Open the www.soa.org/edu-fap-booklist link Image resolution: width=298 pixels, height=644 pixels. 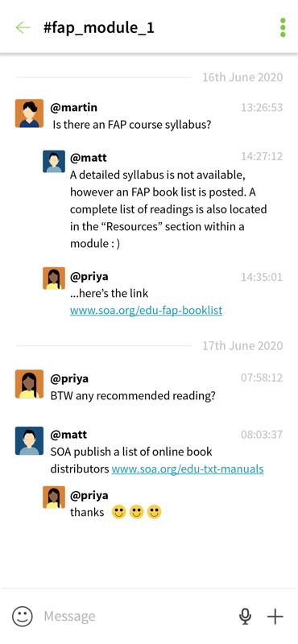point(146,311)
